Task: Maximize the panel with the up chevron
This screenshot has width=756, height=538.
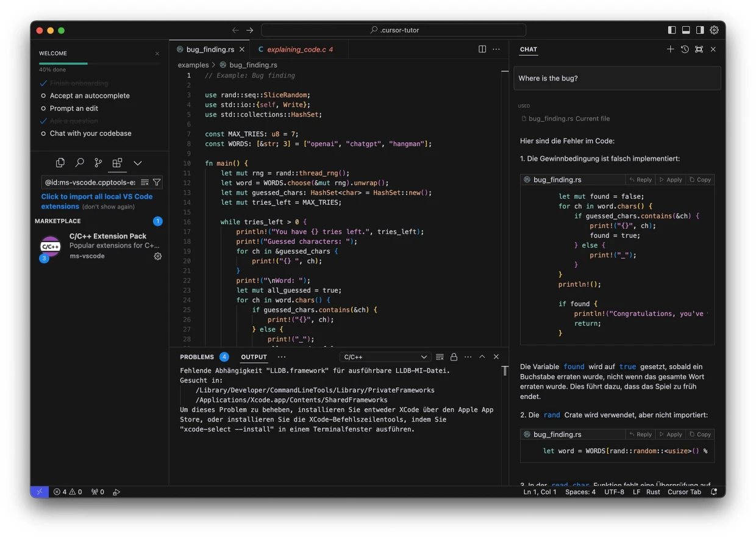Action: pyautogui.click(x=482, y=357)
